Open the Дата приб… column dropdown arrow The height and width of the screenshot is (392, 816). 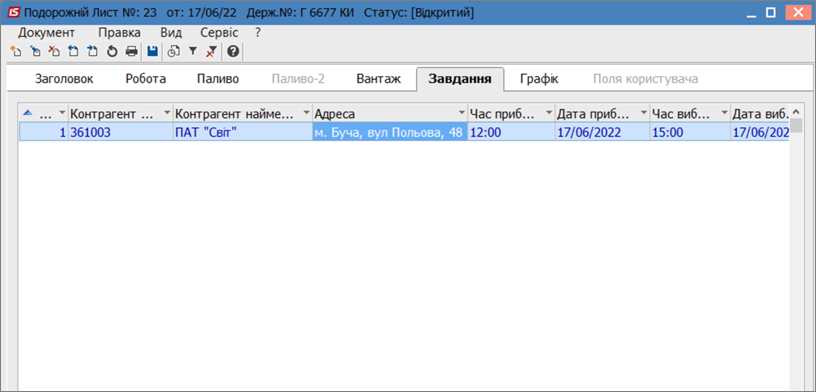[644, 113]
